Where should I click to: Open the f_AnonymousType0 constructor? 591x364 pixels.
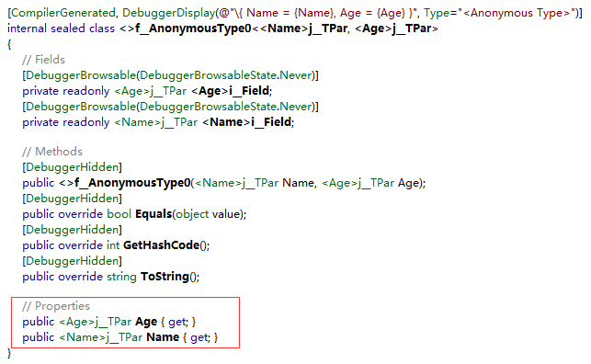tap(132, 183)
